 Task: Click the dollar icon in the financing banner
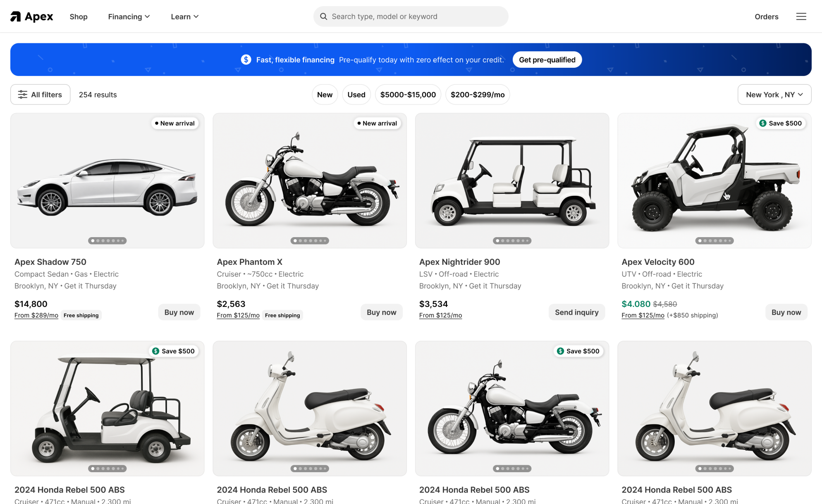point(246,59)
